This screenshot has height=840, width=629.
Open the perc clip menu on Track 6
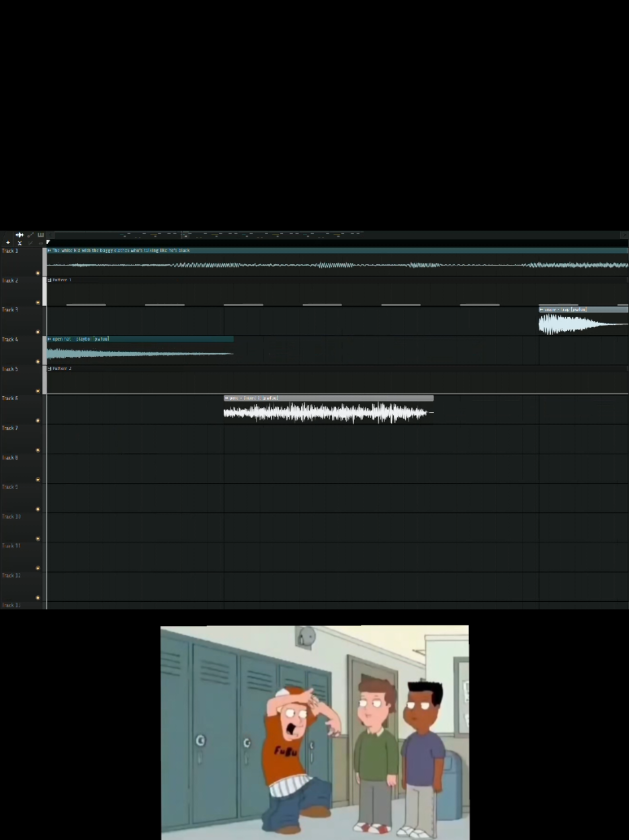pos(226,398)
